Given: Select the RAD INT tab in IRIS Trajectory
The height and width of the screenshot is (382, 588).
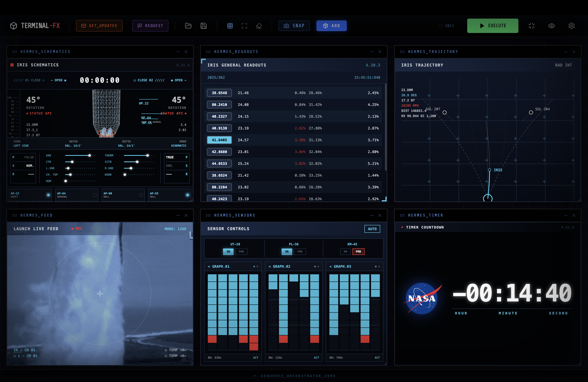Looking at the screenshot, I should click(564, 65).
